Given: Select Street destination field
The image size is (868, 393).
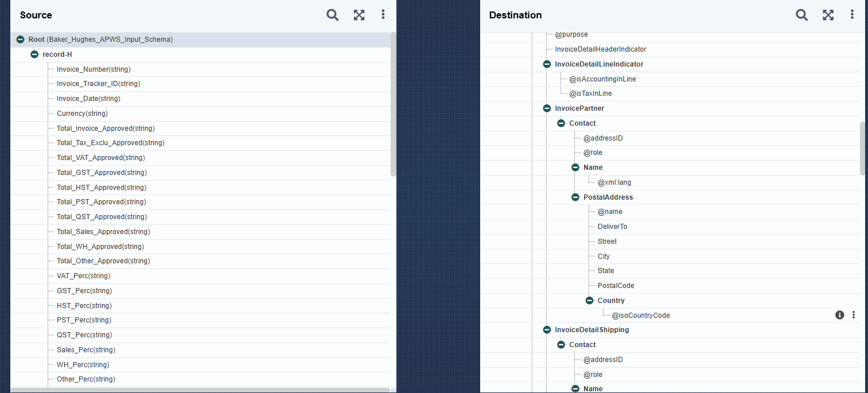Looking at the screenshot, I should point(607,242).
